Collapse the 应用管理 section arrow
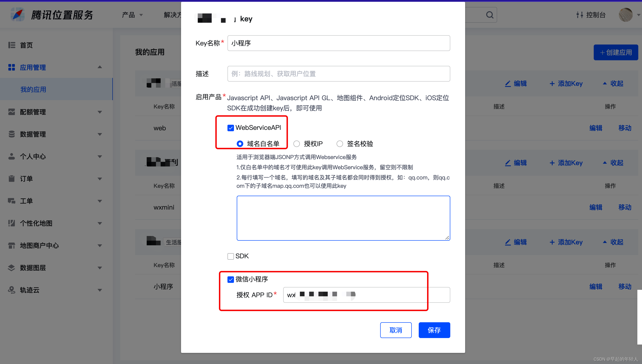This screenshot has height=364, width=642. click(x=100, y=67)
